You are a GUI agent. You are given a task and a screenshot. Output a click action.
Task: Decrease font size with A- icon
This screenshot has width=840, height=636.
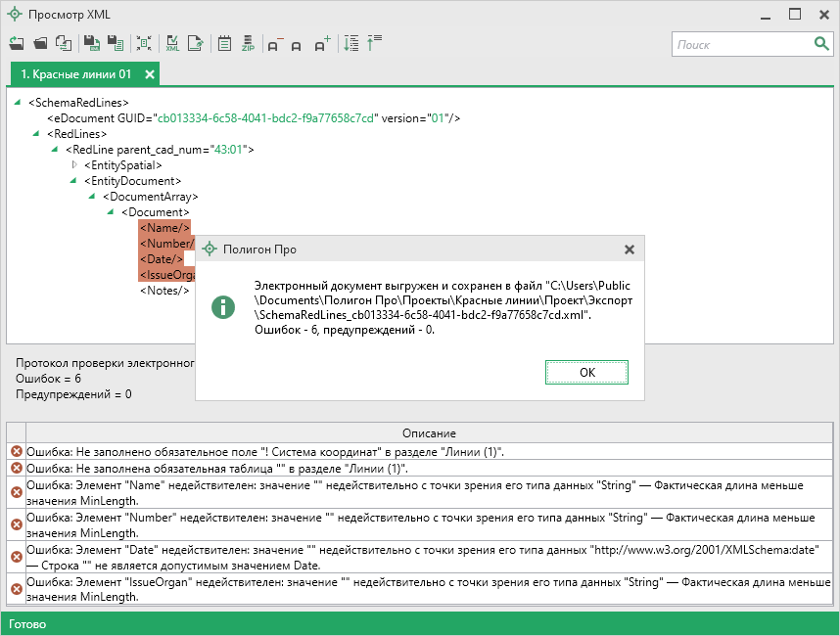click(x=275, y=44)
